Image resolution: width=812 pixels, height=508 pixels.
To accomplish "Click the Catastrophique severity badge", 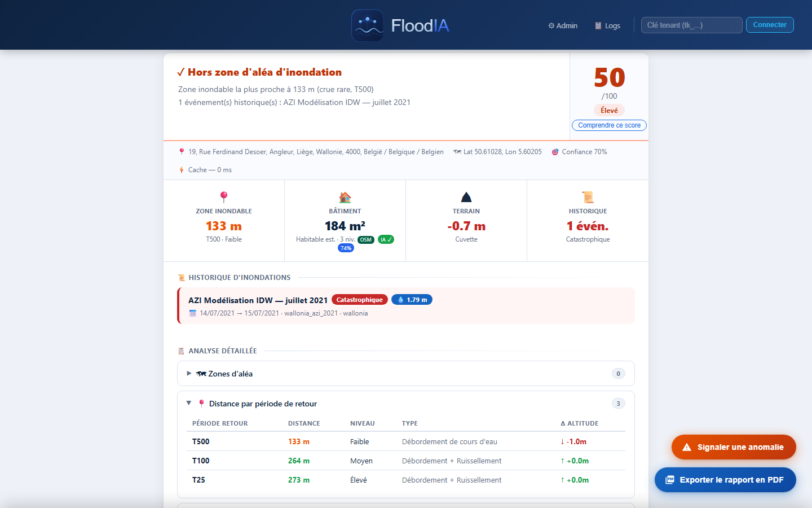I will click(360, 300).
